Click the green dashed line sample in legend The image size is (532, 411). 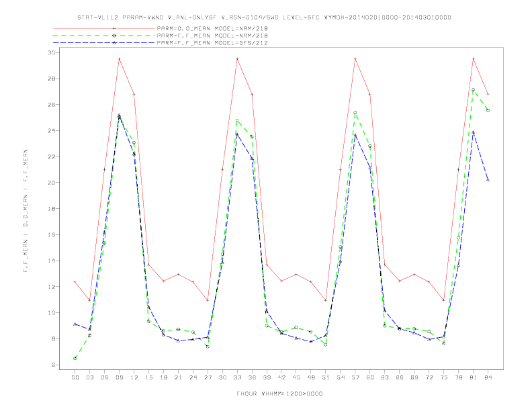point(104,36)
